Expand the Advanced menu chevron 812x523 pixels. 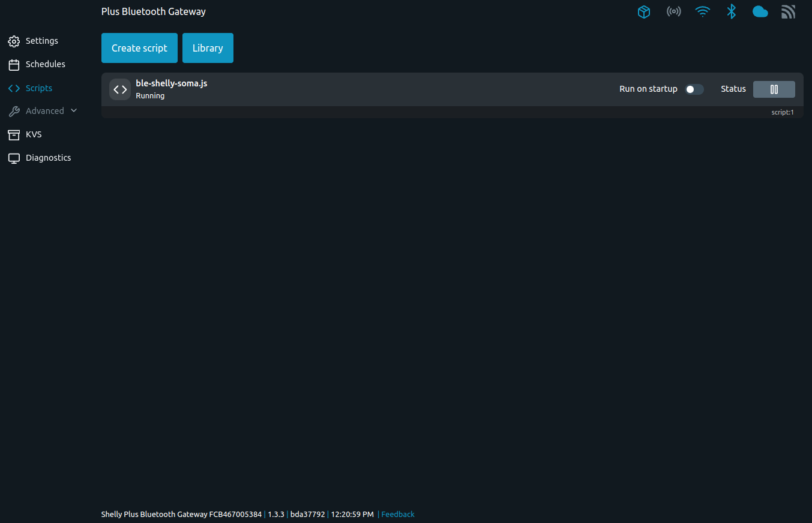tap(74, 111)
